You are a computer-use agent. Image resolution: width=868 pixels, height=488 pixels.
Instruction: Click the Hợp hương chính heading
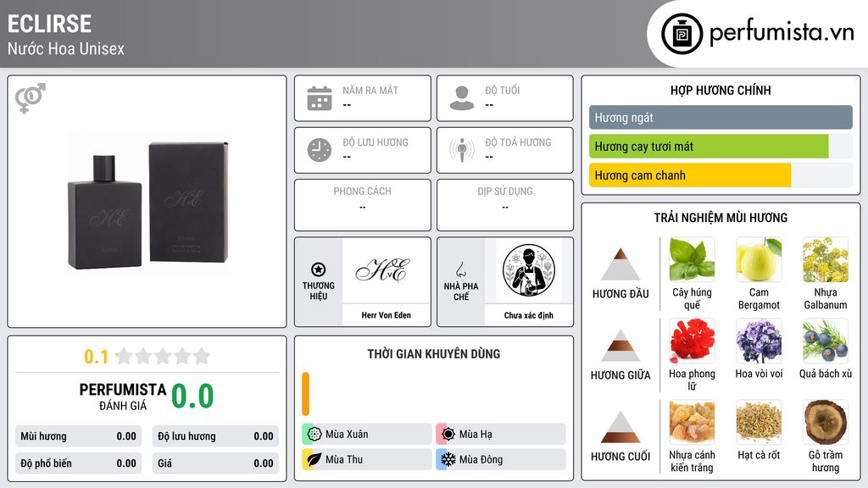pos(721,90)
